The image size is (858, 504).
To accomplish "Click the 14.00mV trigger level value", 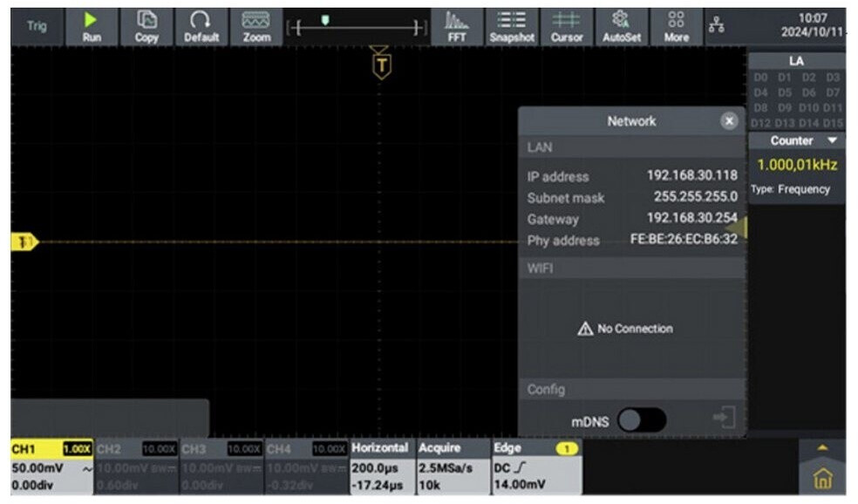I will (x=520, y=484).
